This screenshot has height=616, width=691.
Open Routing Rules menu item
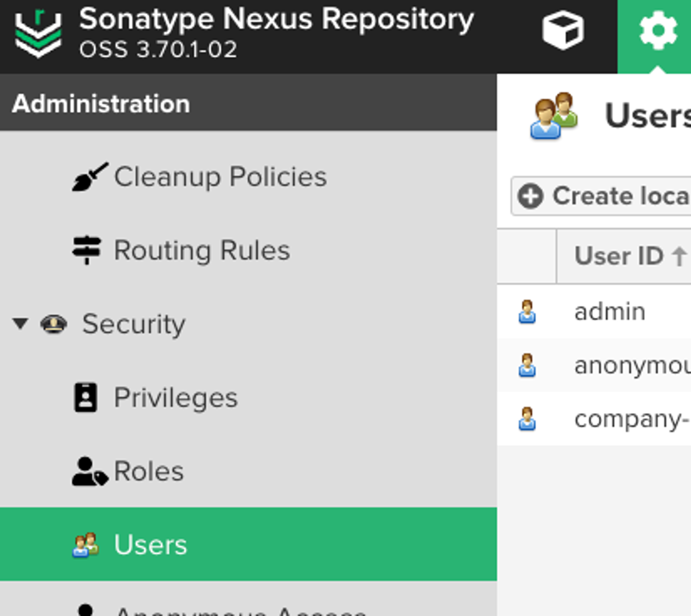(202, 251)
